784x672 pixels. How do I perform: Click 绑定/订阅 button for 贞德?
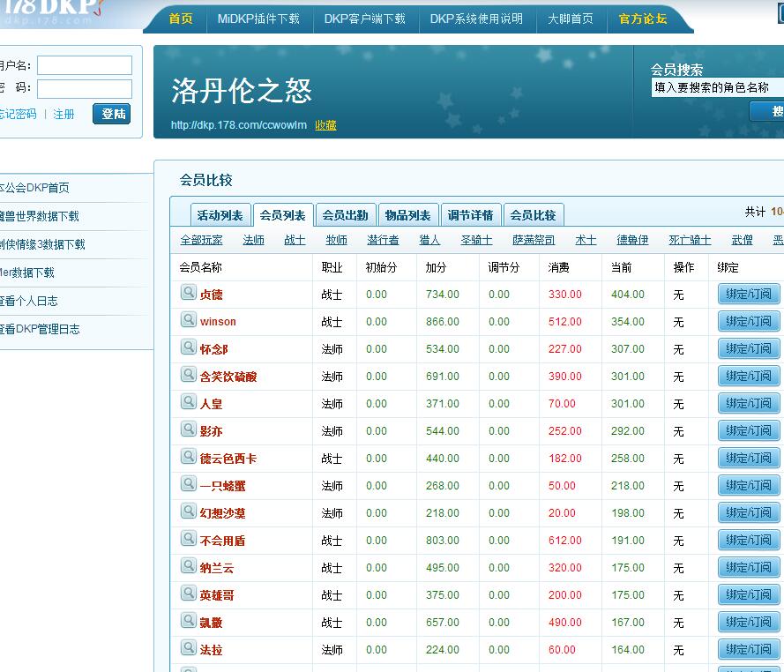pos(748,295)
